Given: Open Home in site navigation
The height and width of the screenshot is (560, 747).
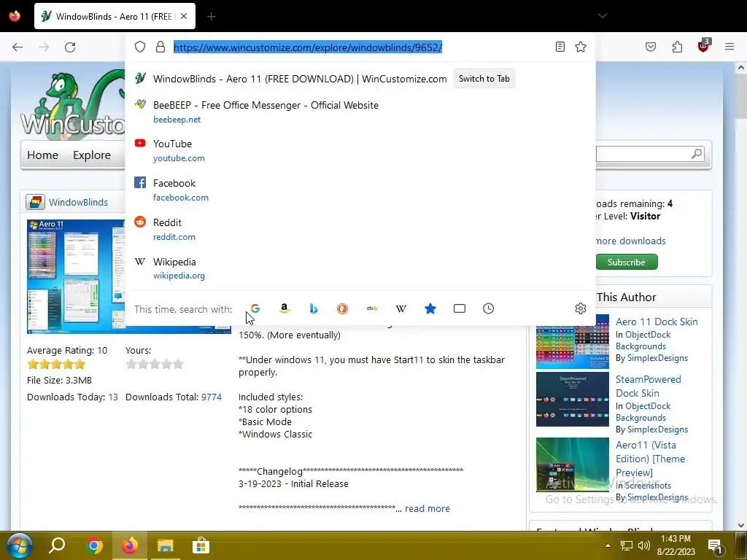Looking at the screenshot, I should (x=42, y=155).
